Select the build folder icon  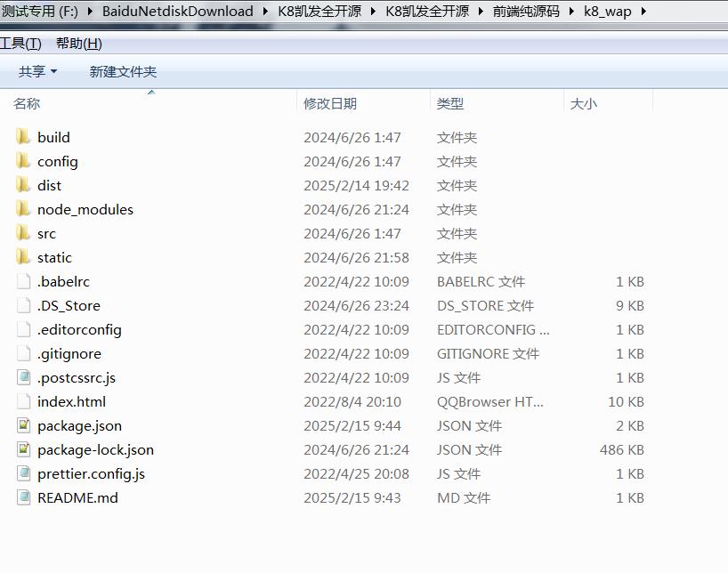click(x=23, y=137)
